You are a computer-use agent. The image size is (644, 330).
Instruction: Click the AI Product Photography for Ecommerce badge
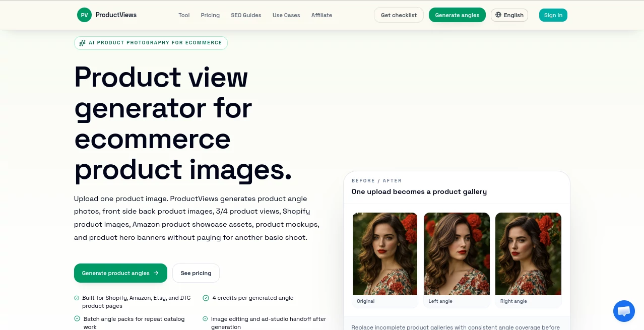[151, 43]
